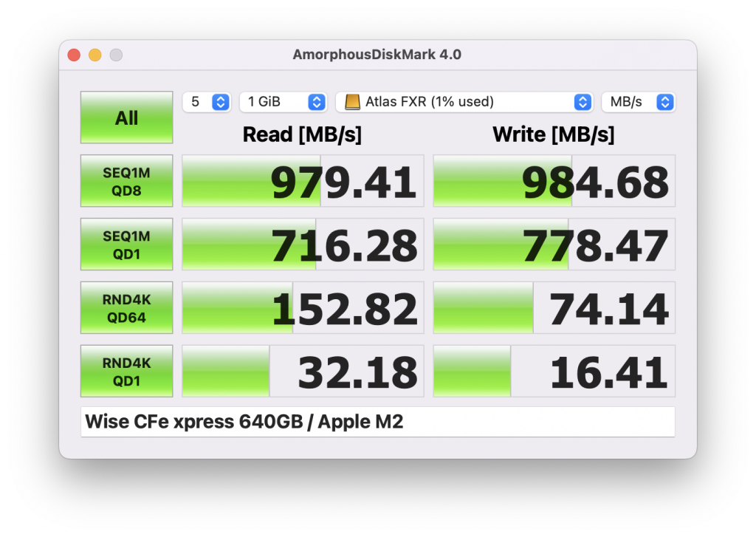Screen dimensions: 756x537
Task: Select the 979.41 SEQ1M QD8 read result
Action: pyautogui.click(x=303, y=181)
